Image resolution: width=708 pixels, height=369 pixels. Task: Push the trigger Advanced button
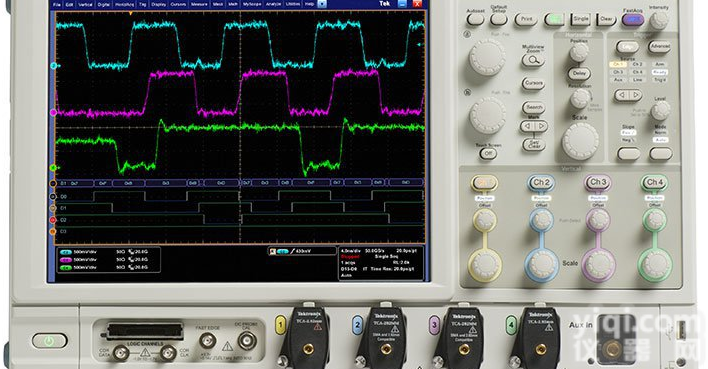(x=659, y=47)
